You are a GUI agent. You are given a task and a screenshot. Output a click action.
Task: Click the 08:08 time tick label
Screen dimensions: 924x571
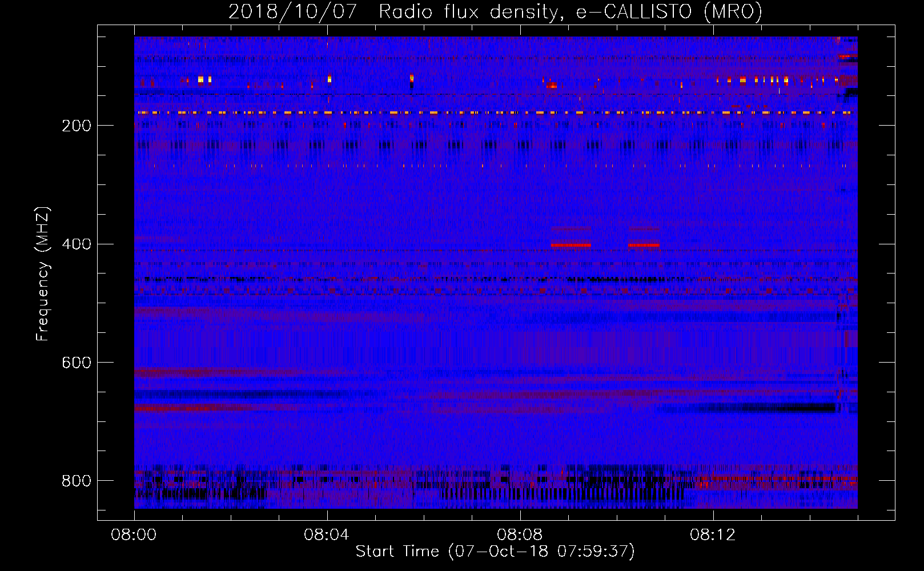pos(520,535)
